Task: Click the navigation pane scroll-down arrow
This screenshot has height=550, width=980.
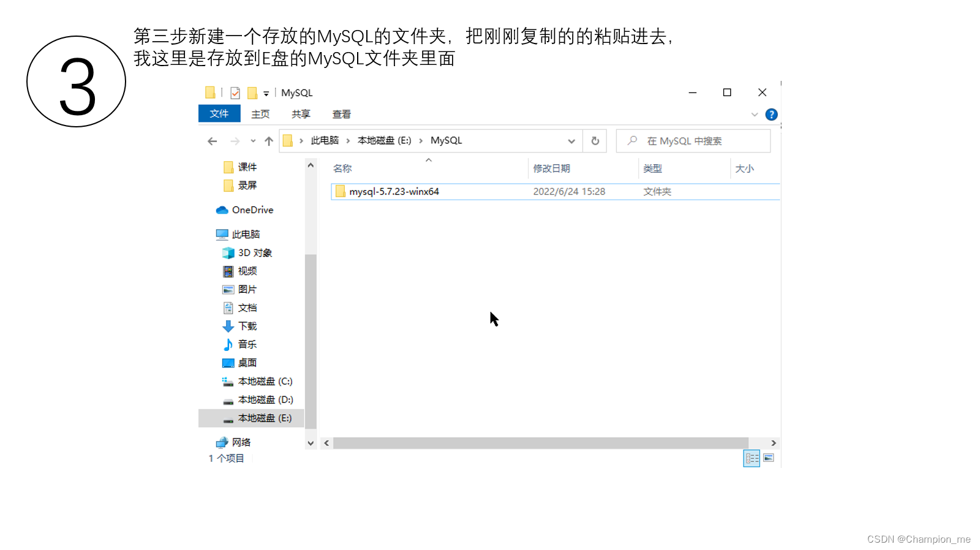Action: (x=311, y=443)
